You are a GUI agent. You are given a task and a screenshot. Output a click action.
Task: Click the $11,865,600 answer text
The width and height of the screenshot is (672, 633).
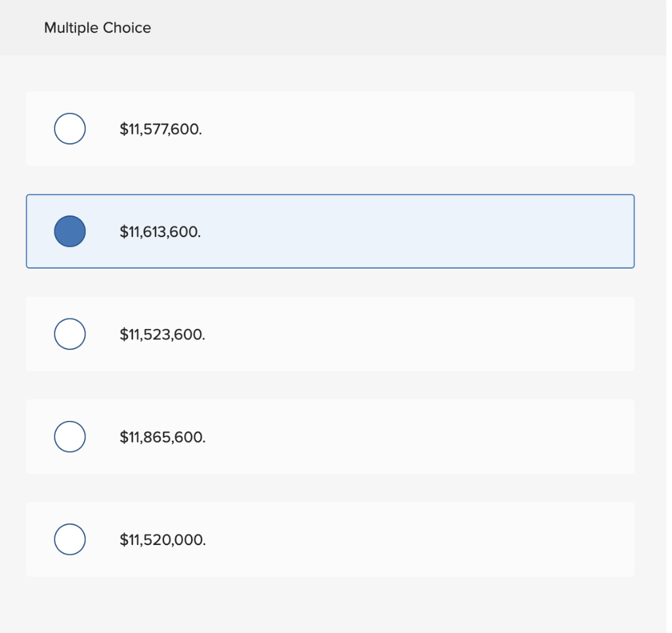click(162, 437)
